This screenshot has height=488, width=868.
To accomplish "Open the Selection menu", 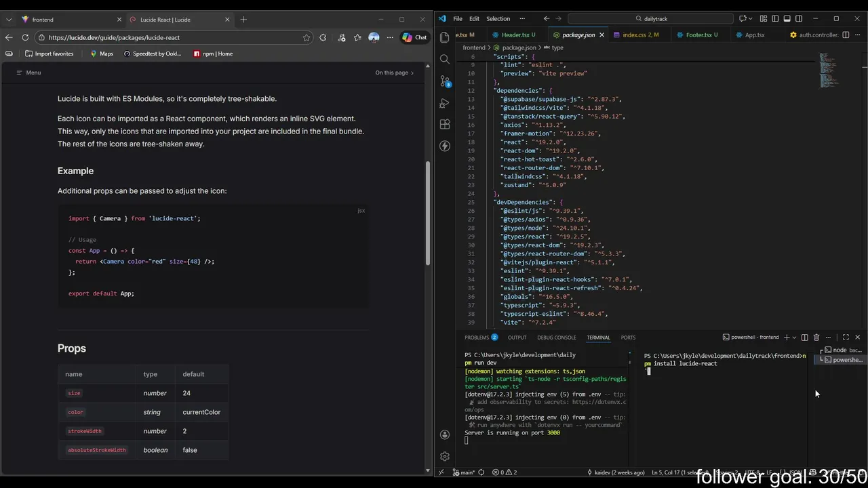I will (x=498, y=18).
